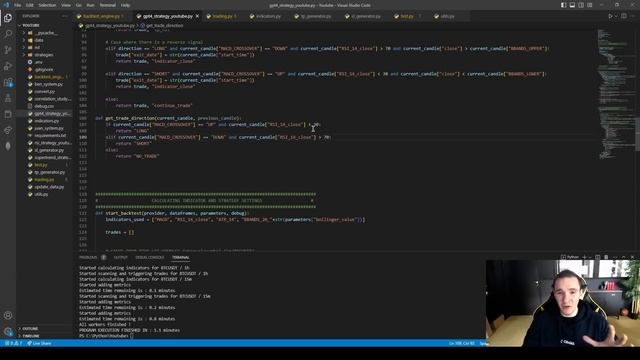Expand the Timeline section
The image size is (640, 360).
coord(31,336)
